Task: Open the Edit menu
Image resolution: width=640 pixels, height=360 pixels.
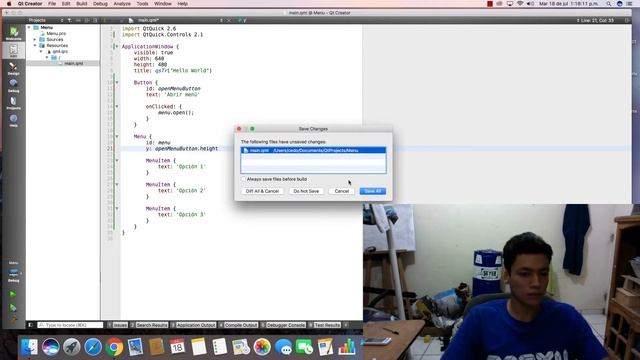Action: [66, 4]
